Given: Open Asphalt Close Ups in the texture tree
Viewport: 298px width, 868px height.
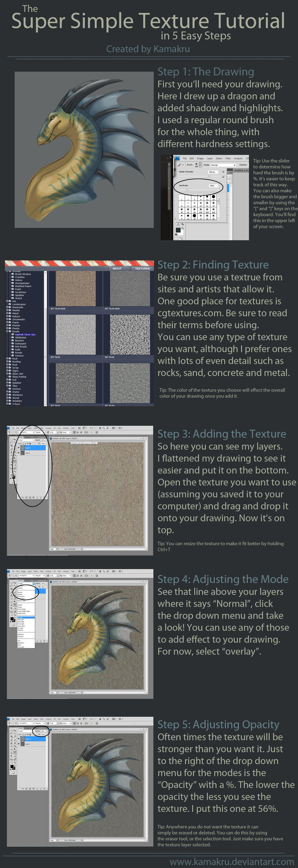Looking at the screenshot, I should pos(25,335).
